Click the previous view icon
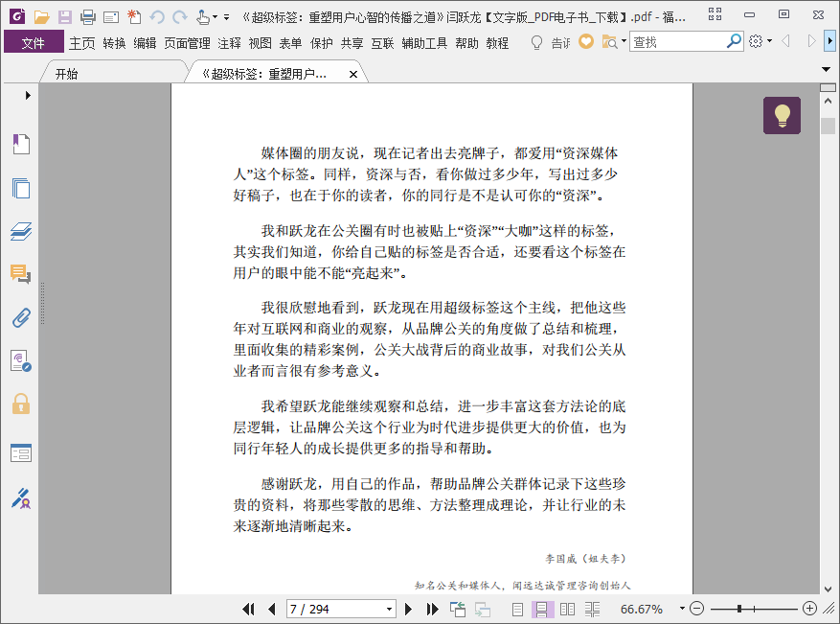Screen dimensions: 840x624 458,609
